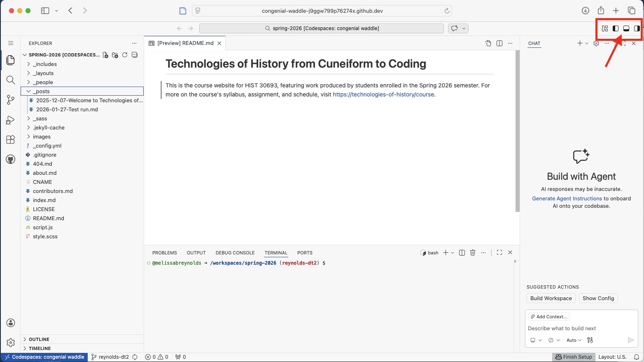Open the Run and Debug view
The image size is (644, 362).
(11, 120)
